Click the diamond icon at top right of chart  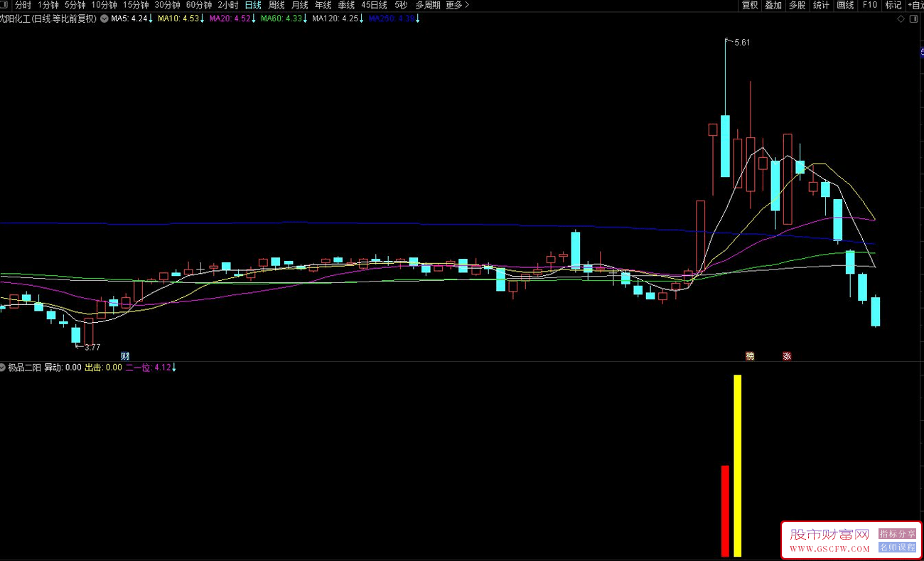(x=901, y=19)
